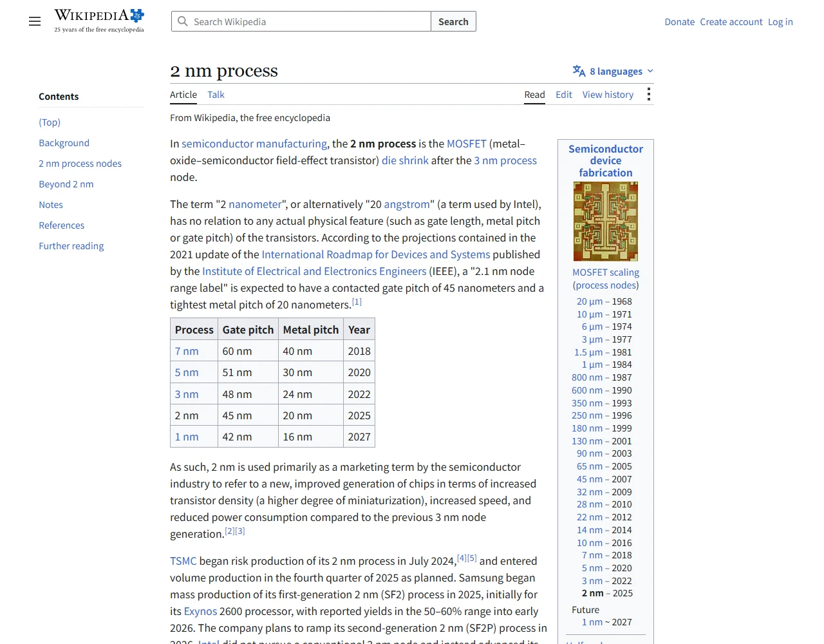Go to 2 nm process nodes section
This screenshot has width=824, height=644.
click(80, 164)
